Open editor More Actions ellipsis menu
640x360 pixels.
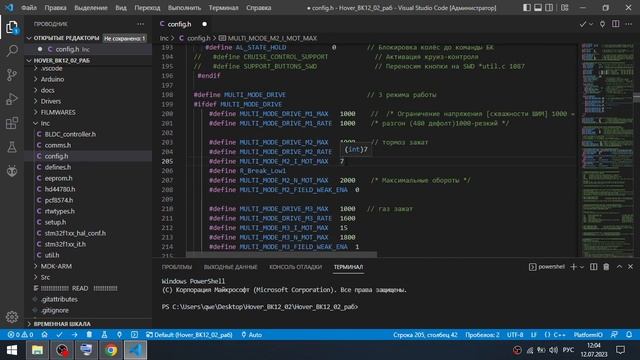tap(629, 24)
